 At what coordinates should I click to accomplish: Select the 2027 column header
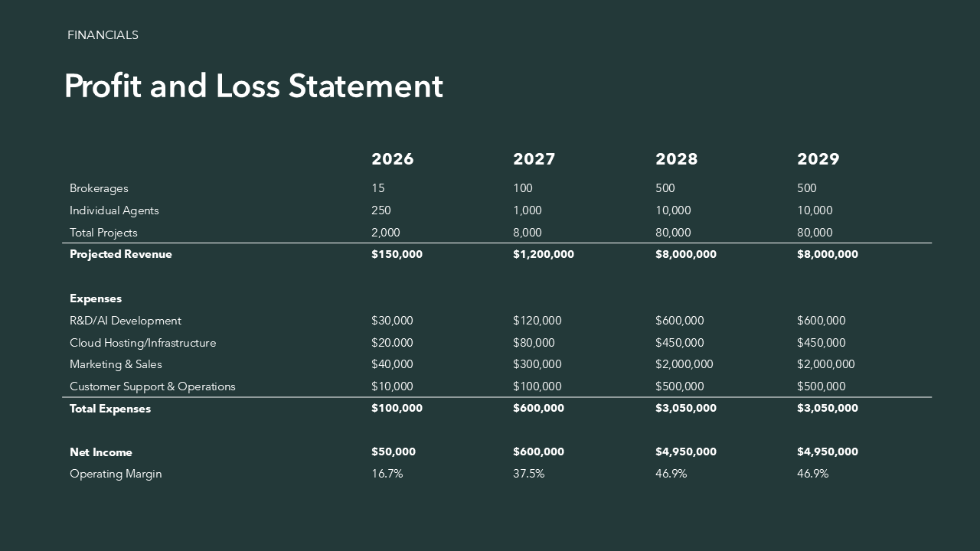[x=534, y=159]
